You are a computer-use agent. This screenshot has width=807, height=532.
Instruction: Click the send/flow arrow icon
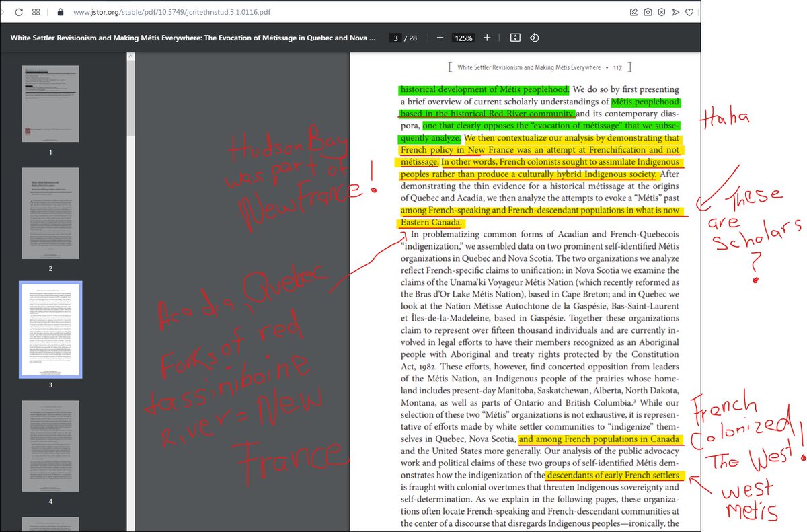pos(676,12)
